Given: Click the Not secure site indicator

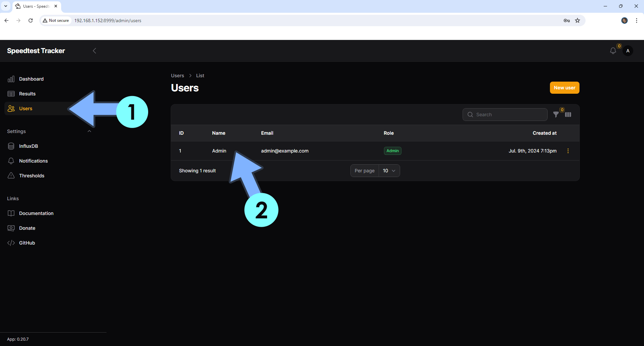Looking at the screenshot, I should point(56,20).
